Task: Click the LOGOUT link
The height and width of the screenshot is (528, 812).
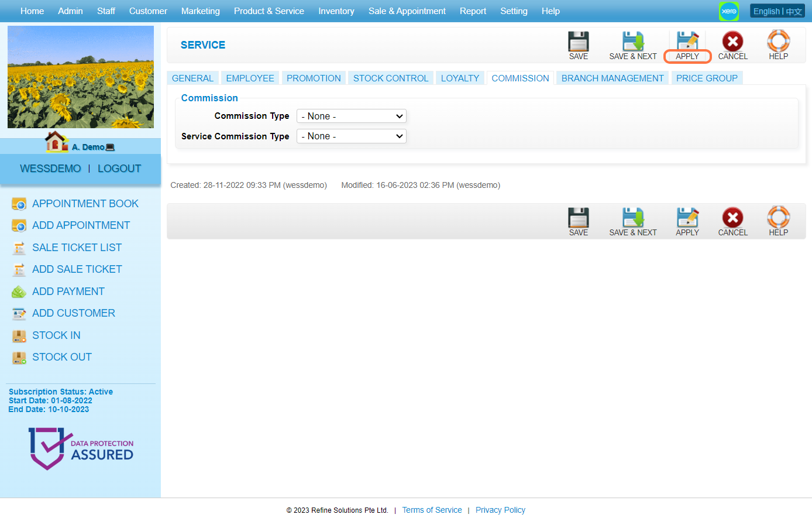Action: point(119,169)
